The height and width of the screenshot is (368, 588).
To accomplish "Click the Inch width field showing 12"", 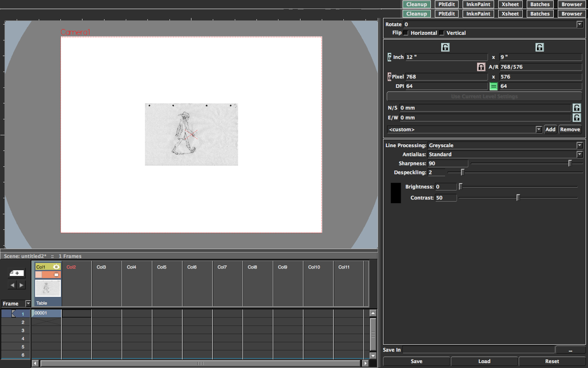I will click(447, 57).
